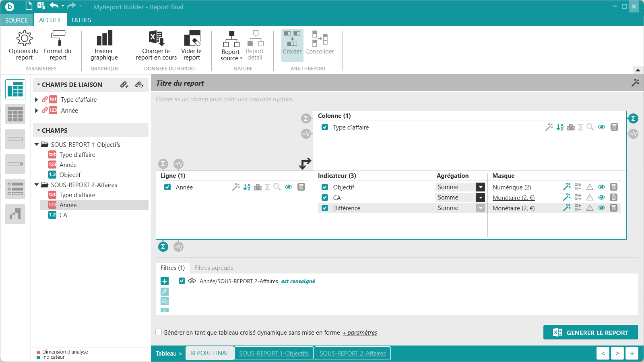
Task: Open the SOUS-REPORT 1-Objectifs tab
Action: point(274,353)
